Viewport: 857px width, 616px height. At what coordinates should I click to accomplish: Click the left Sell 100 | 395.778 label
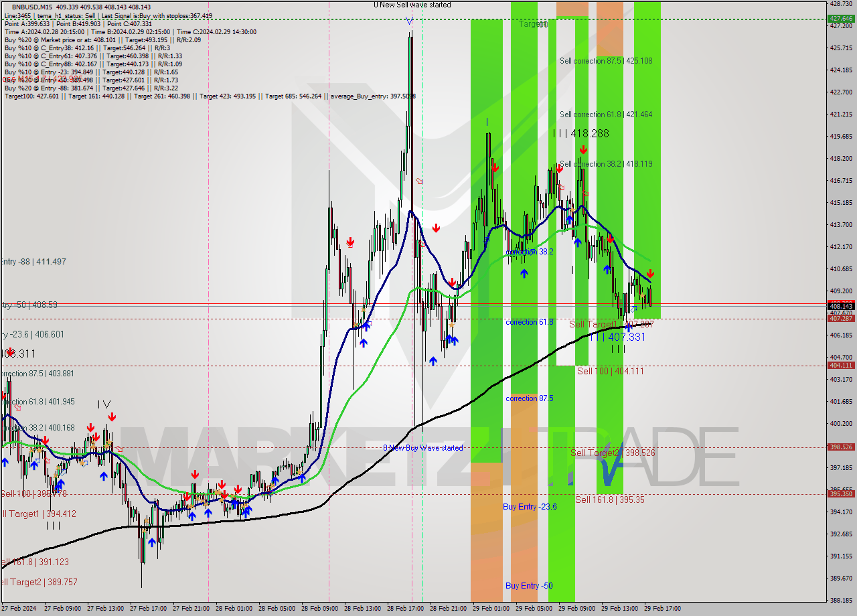point(33,493)
